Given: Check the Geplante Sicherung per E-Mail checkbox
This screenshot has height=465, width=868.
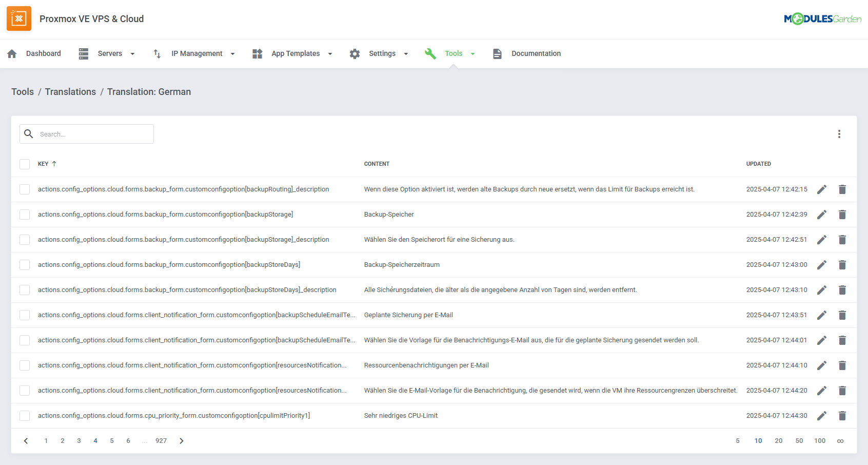Looking at the screenshot, I should click(25, 315).
